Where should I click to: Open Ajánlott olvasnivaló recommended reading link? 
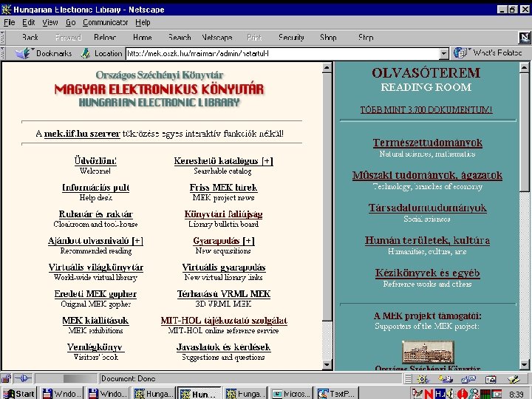coord(95,241)
